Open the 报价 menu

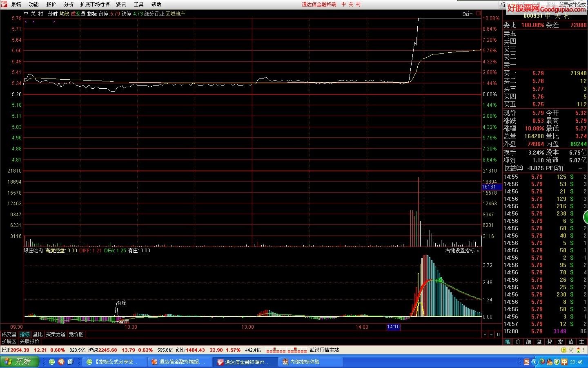51,4
